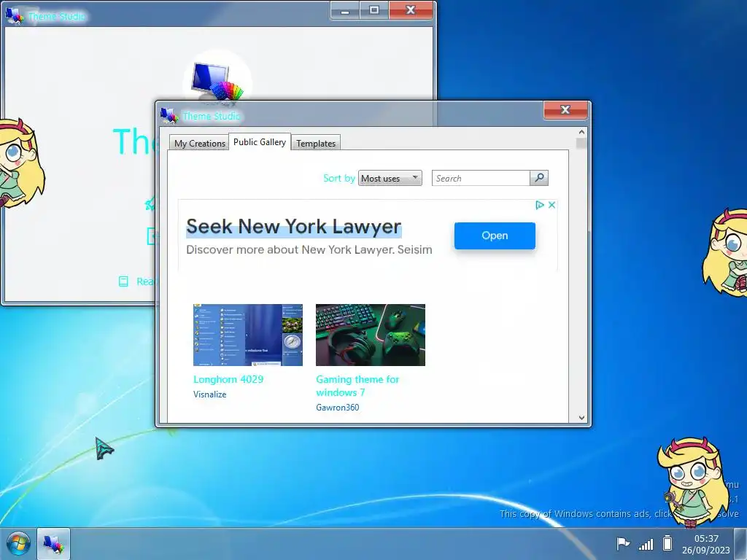
Task: Click the gallery dialog title bar icon
Action: (169, 116)
